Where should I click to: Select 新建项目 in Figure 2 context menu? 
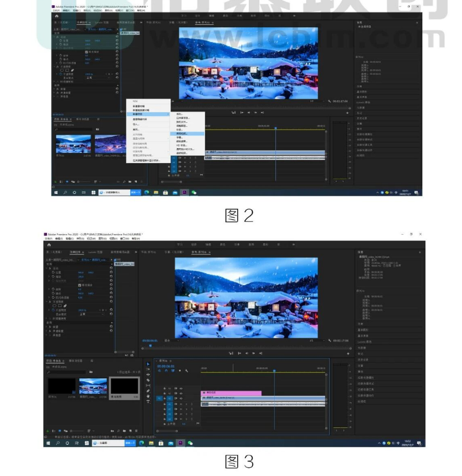[x=148, y=114]
